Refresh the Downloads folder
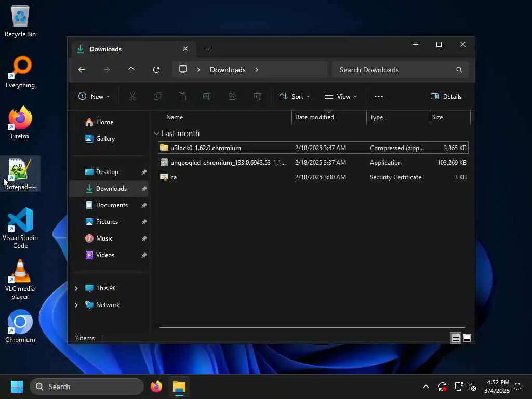532x399 pixels. tap(156, 70)
